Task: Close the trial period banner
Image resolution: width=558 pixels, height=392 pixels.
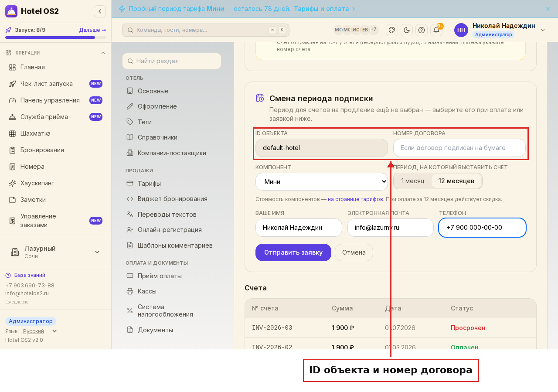Action: (x=548, y=9)
